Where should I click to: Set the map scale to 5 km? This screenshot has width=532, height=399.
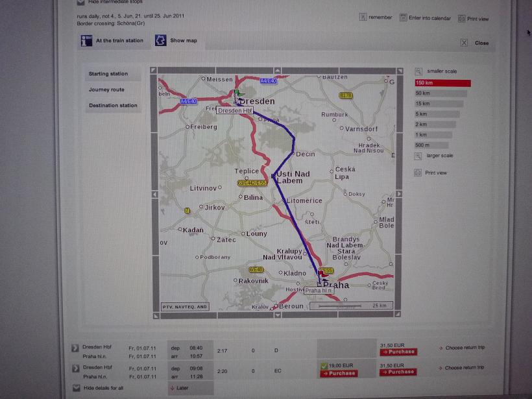pos(437,114)
